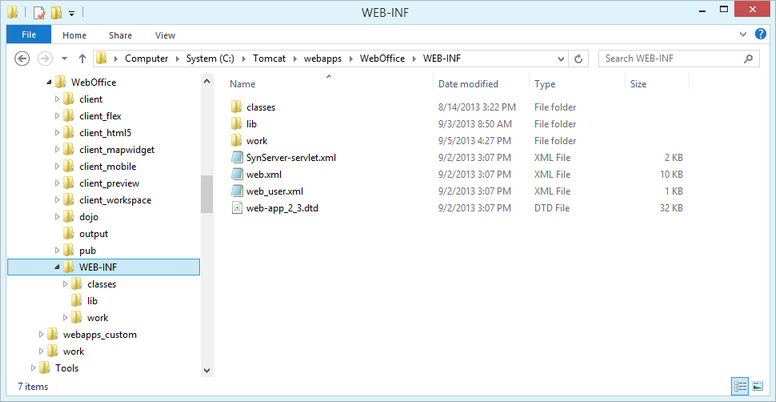Click the navigation pane scroll down arrow
The image size is (776, 402).
point(207,370)
